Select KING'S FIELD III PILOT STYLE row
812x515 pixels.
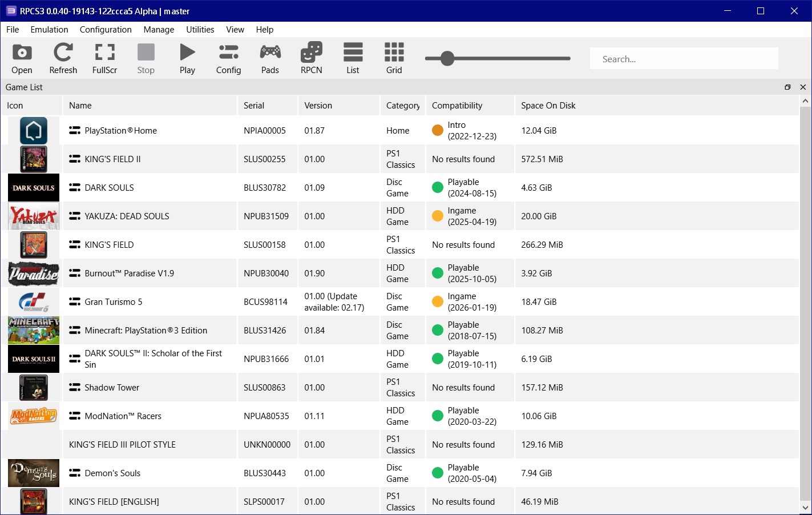tap(399, 445)
